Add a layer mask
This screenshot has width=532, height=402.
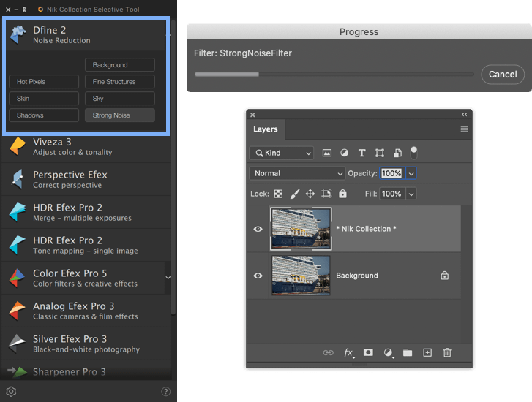[368, 352]
